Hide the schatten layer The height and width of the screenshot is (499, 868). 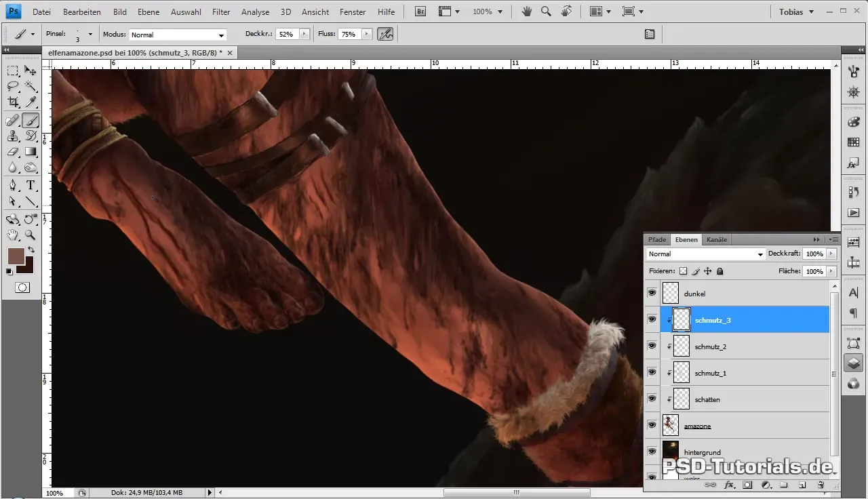pos(652,399)
